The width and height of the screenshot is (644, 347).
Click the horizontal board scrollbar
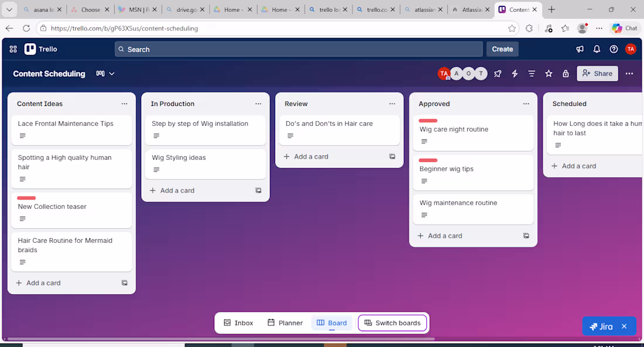(x=221, y=339)
